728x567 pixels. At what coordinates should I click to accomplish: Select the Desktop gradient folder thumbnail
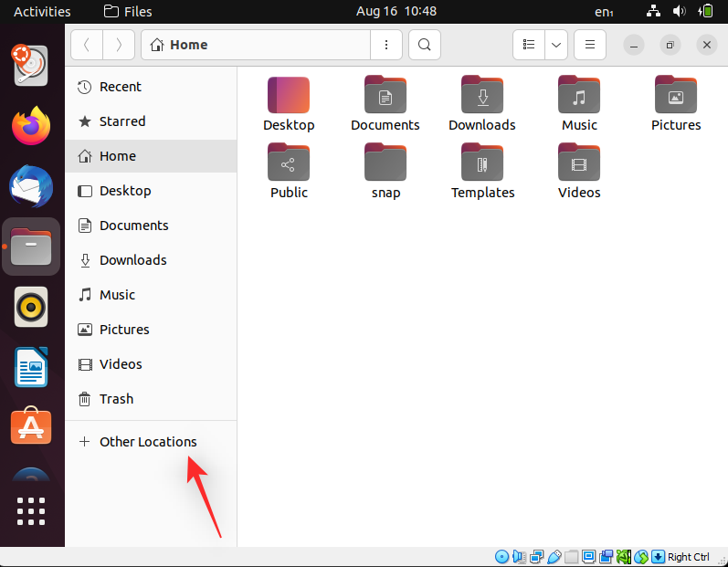[x=289, y=95]
